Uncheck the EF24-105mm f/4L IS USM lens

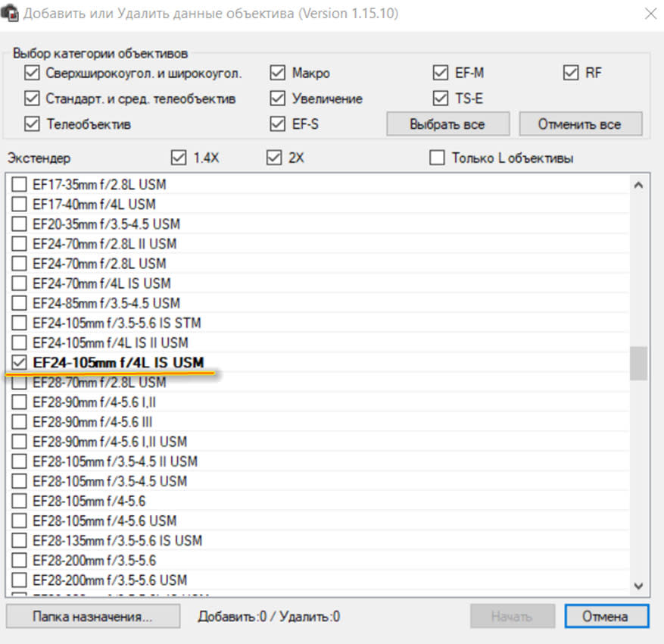[19, 362]
